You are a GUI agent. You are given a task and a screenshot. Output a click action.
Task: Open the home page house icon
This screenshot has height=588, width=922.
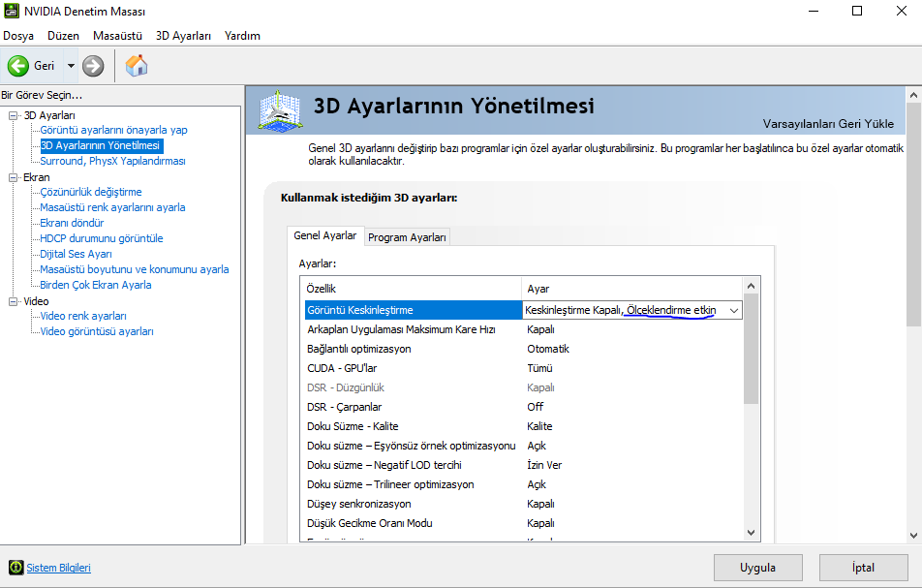(x=137, y=66)
